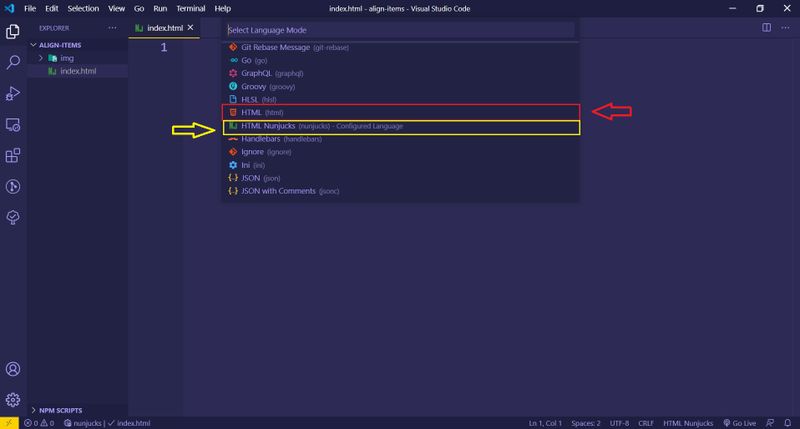Click the notifications bell in status bar
Viewport: 800px width, 429px height.
pyautogui.click(x=787, y=423)
